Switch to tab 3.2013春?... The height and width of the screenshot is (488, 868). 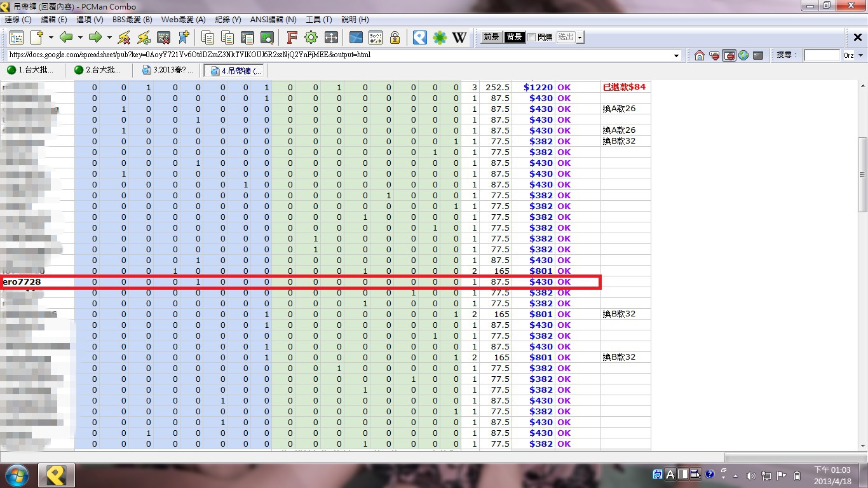tap(168, 70)
